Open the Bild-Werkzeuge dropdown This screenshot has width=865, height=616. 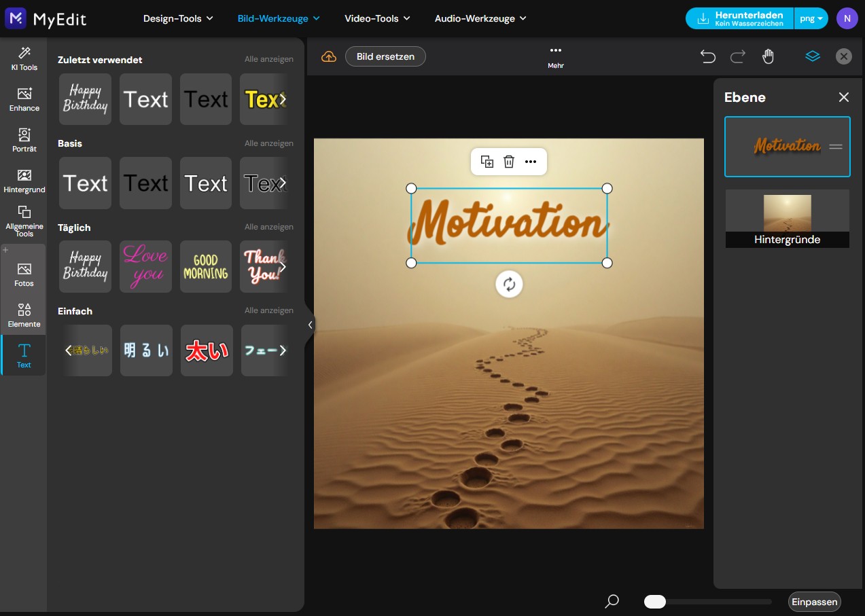(279, 18)
